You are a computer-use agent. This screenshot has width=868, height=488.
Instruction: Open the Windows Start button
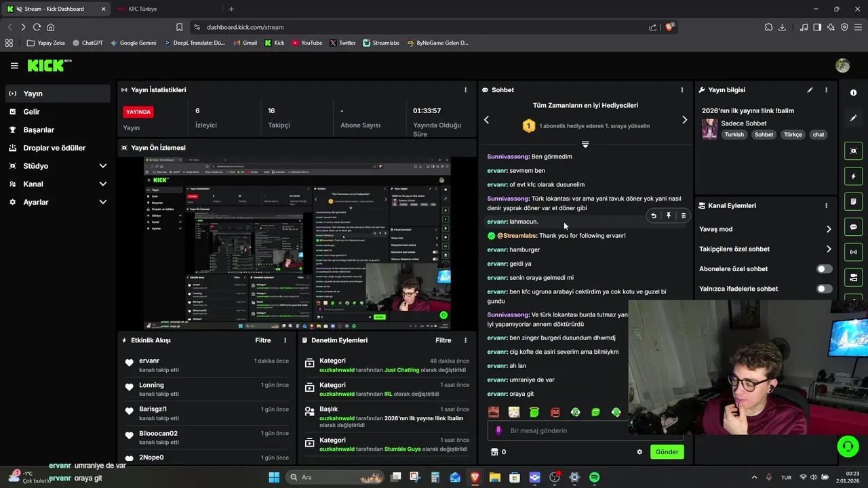pos(274,477)
